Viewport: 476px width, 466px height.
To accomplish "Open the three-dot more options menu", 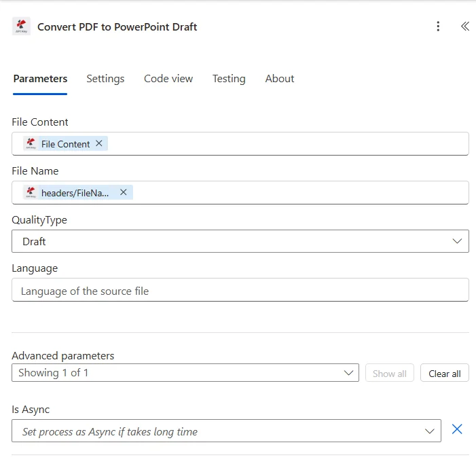I will 438,26.
